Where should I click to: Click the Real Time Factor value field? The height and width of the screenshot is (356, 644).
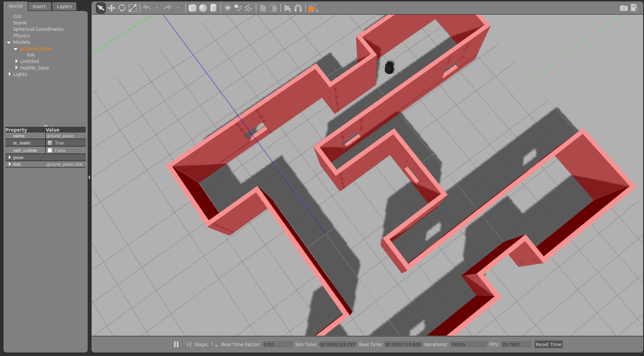(278, 344)
